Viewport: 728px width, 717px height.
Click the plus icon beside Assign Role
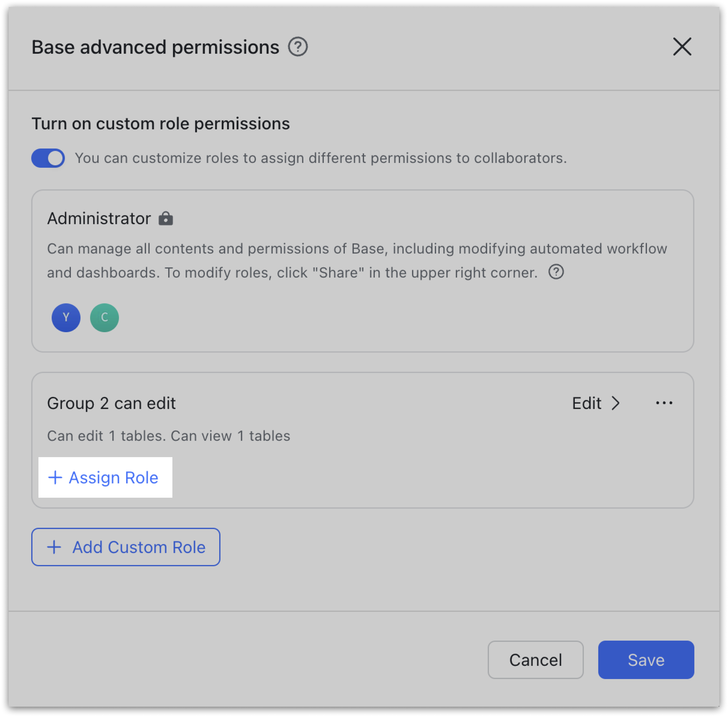(55, 477)
